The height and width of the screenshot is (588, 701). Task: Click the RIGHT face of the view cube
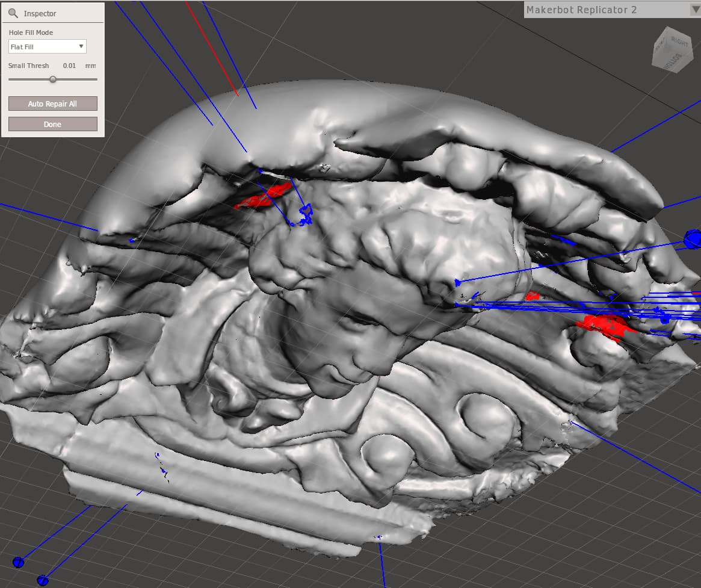(x=680, y=42)
